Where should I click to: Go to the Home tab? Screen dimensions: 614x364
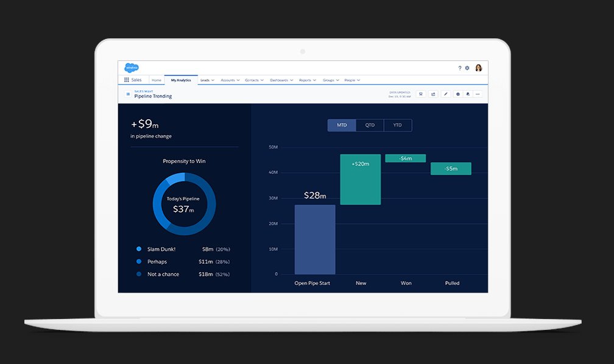click(157, 80)
